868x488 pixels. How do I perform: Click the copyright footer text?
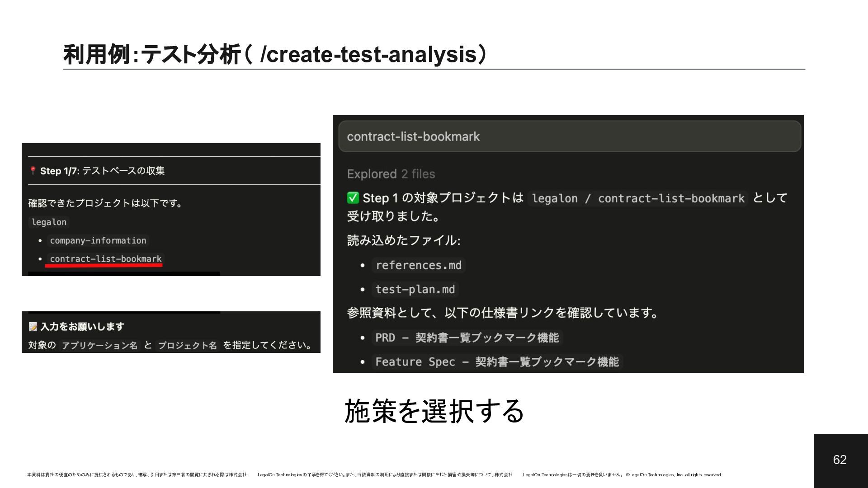(674, 474)
